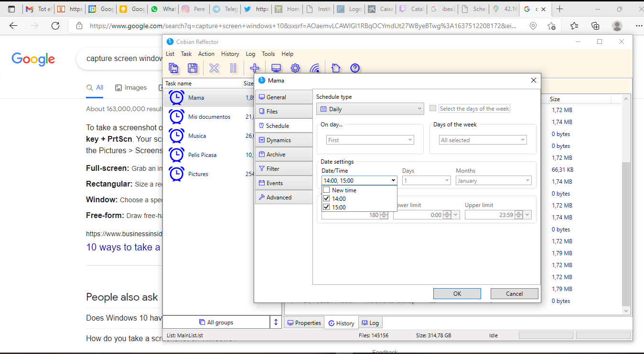Open the Months January dropdown
The width and height of the screenshot is (644, 354).
click(x=494, y=180)
